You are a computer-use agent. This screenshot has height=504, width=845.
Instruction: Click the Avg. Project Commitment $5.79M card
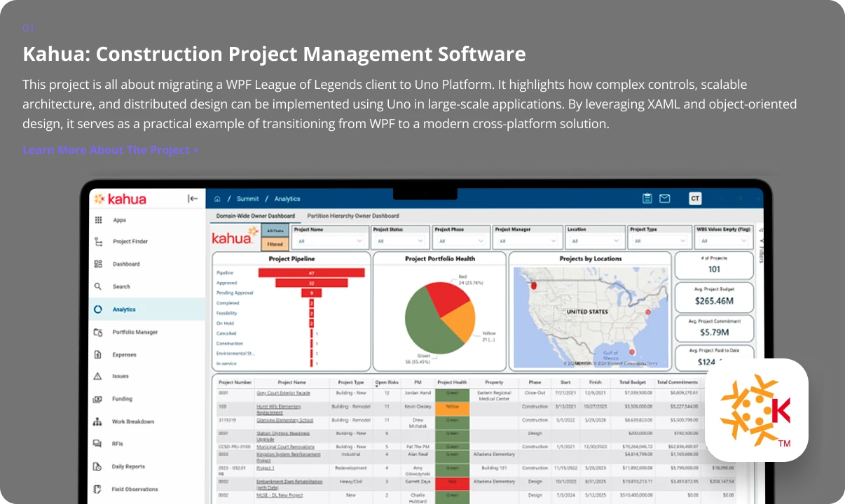[x=714, y=328]
